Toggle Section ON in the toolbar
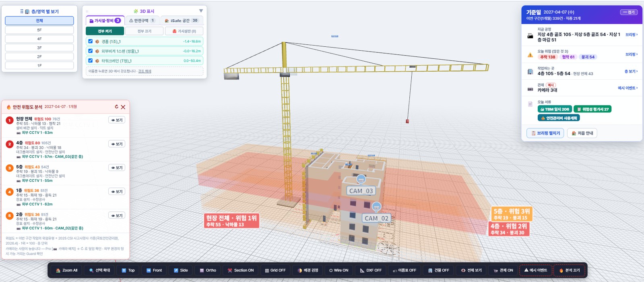 (x=241, y=270)
